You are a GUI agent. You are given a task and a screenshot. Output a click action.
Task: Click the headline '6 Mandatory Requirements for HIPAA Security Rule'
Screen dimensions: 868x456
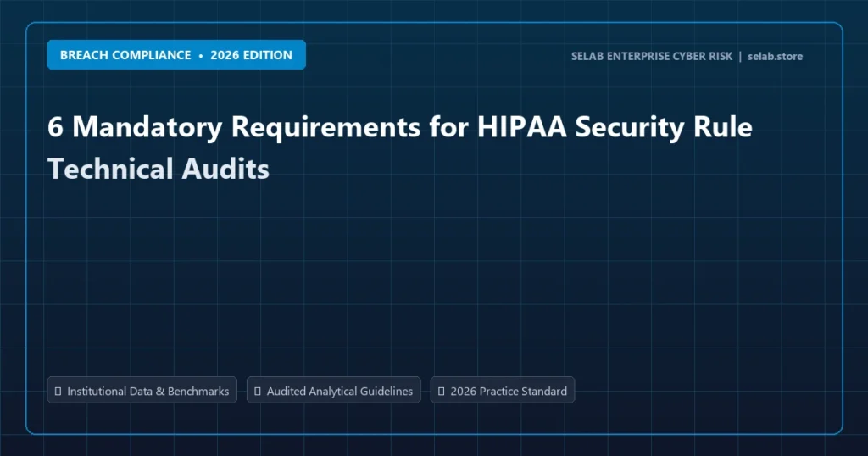(x=400, y=127)
